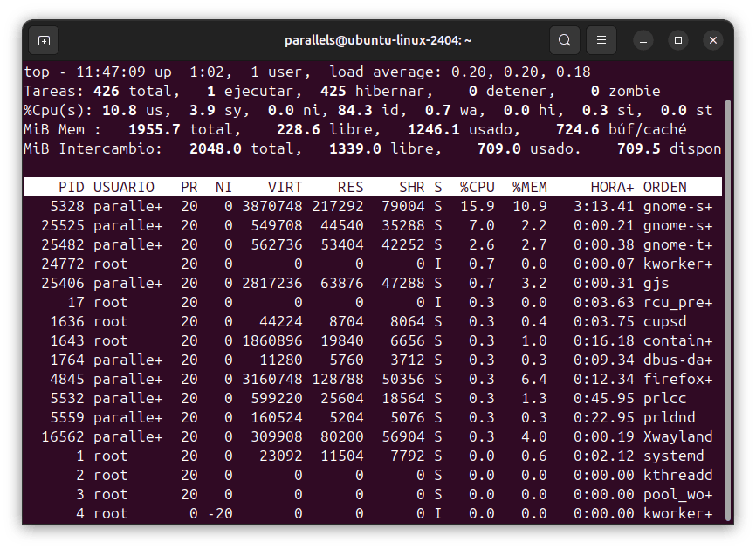756x549 pixels.
Task: Maximize the terminal window
Action: coord(678,40)
